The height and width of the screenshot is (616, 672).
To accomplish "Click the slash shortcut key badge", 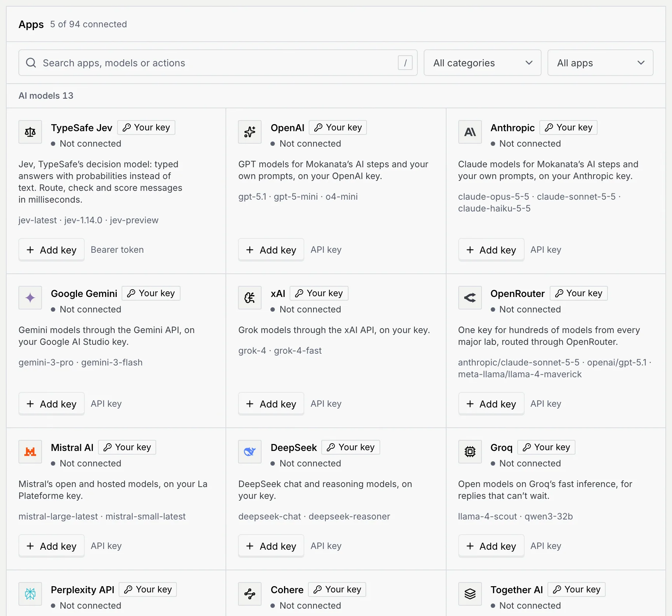I will pos(405,63).
